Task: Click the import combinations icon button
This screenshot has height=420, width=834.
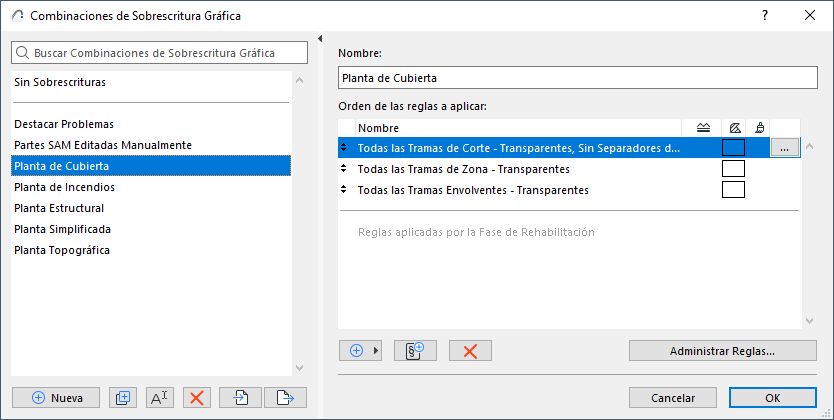Action: 241,397
